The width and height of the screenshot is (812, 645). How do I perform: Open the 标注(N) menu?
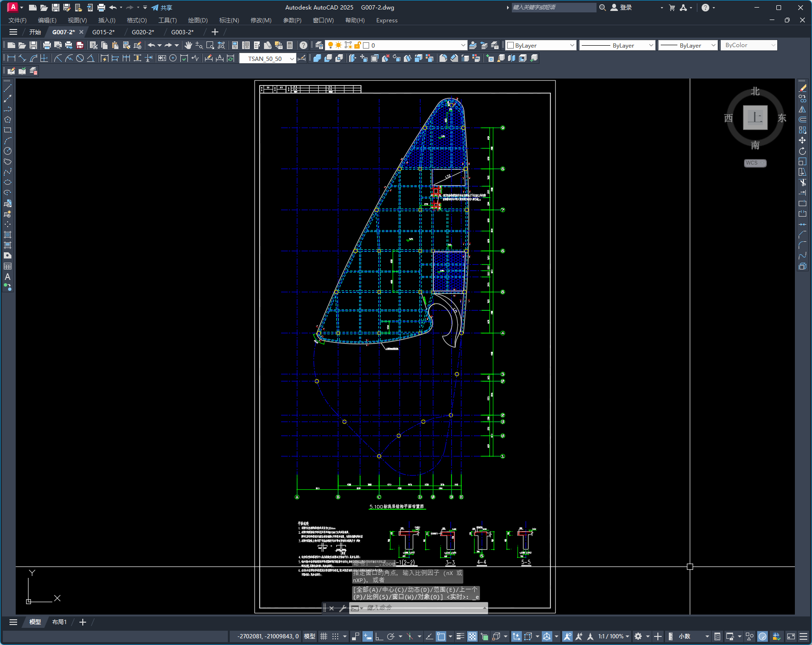coord(229,20)
